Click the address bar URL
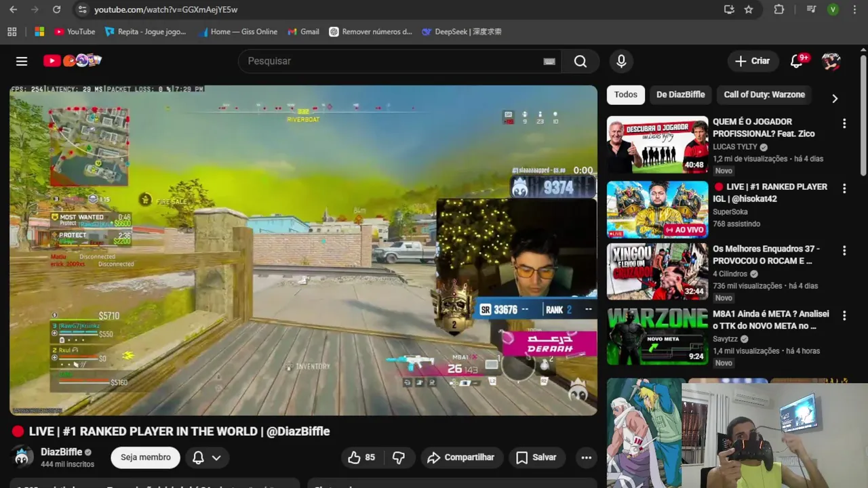This screenshot has height=488, width=868. (x=165, y=9)
